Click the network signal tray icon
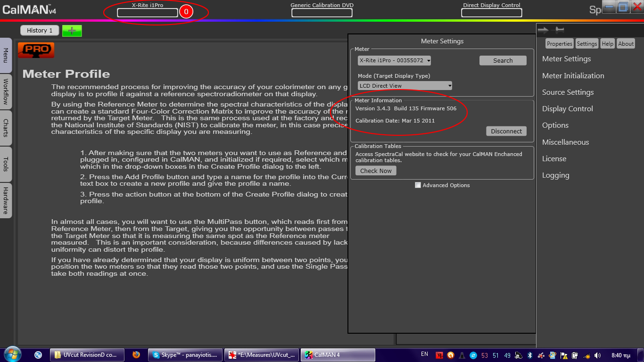The width and height of the screenshot is (644, 362). coord(586,355)
